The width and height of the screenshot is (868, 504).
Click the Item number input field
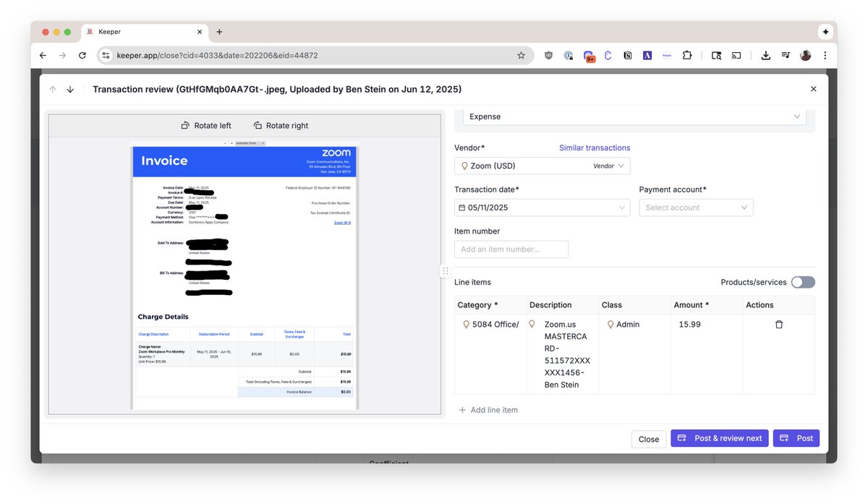point(511,249)
